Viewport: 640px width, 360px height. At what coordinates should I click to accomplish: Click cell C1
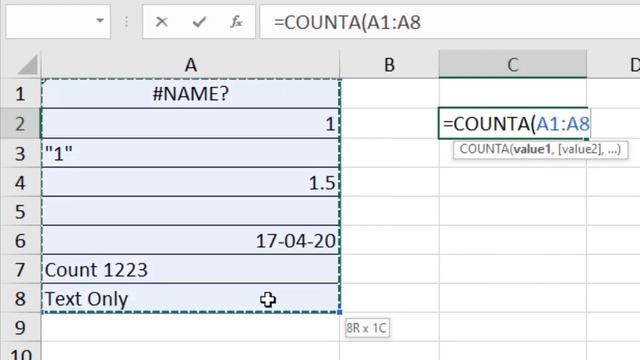click(513, 93)
